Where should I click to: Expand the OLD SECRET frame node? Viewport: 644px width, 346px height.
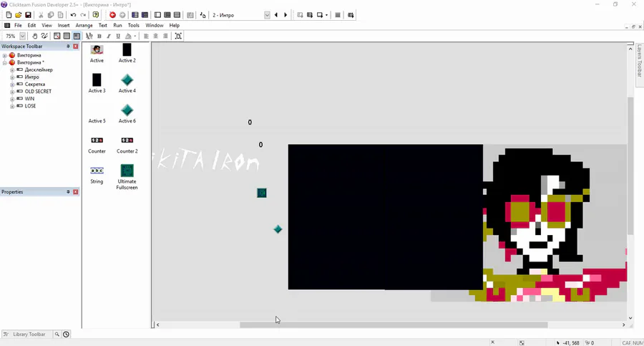coord(12,91)
